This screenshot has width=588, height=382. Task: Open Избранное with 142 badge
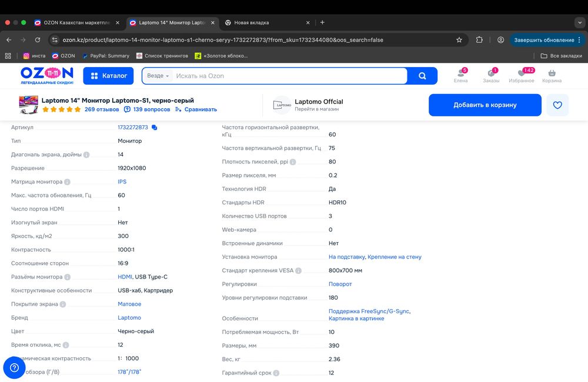[x=522, y=75]
